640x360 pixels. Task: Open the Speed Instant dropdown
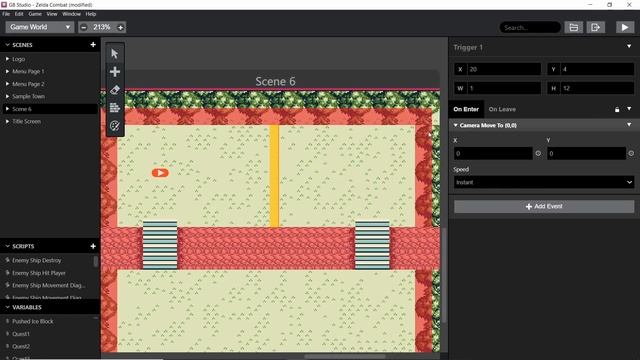tap(544, 182)
